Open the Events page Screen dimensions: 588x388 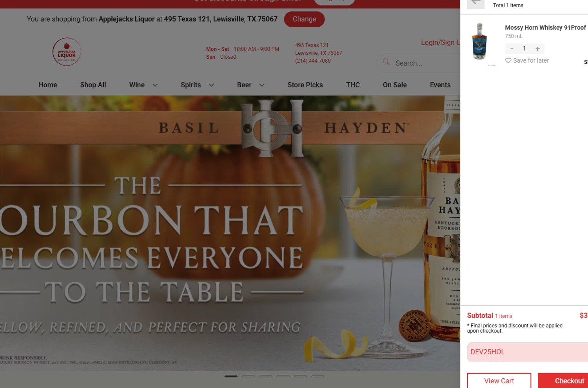coord(440,85)
